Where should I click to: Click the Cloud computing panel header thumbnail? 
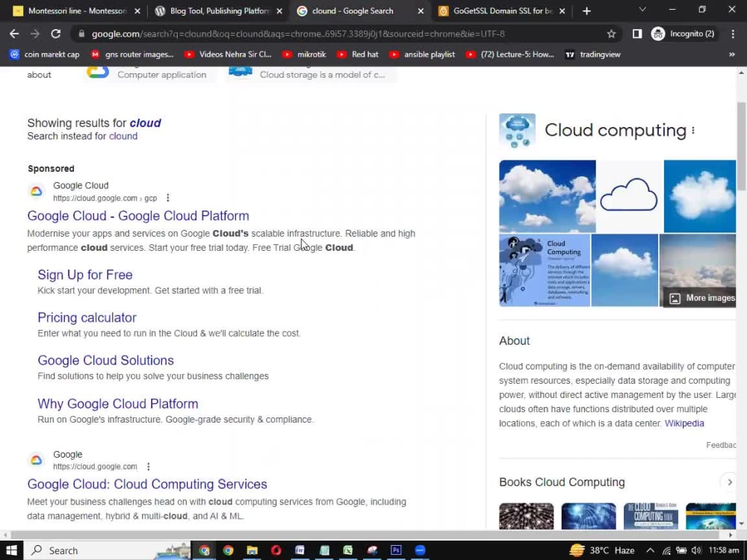click(518, 131)
